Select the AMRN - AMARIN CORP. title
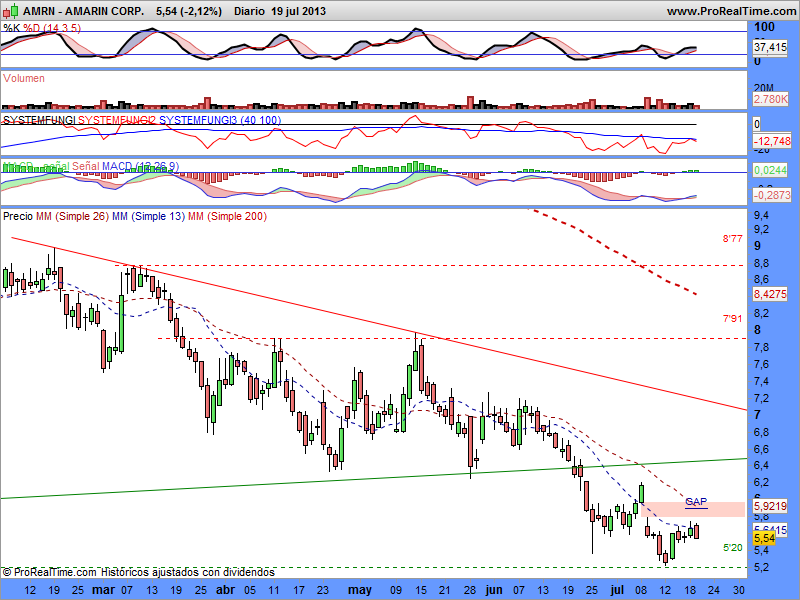The image size is (800, 600). (83, 11)
